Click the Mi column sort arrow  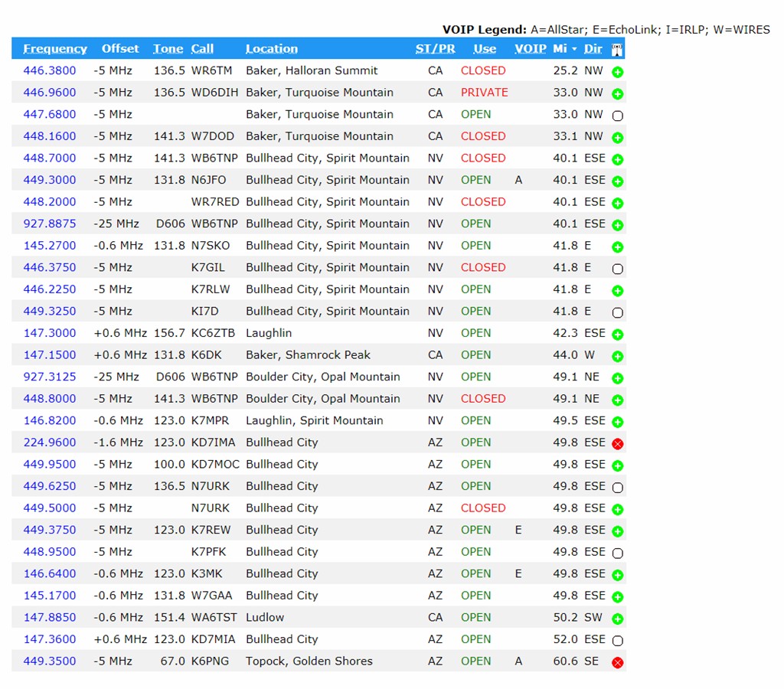click(x=574, y=49)
